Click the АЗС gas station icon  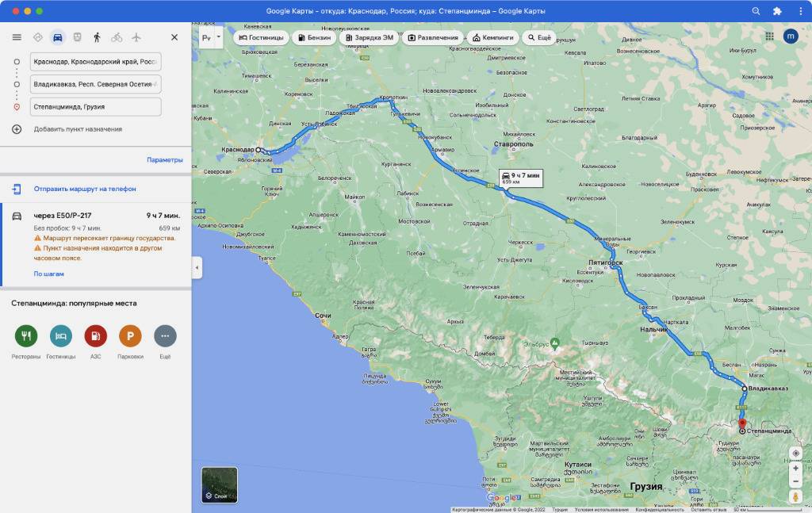click(95, 336)
